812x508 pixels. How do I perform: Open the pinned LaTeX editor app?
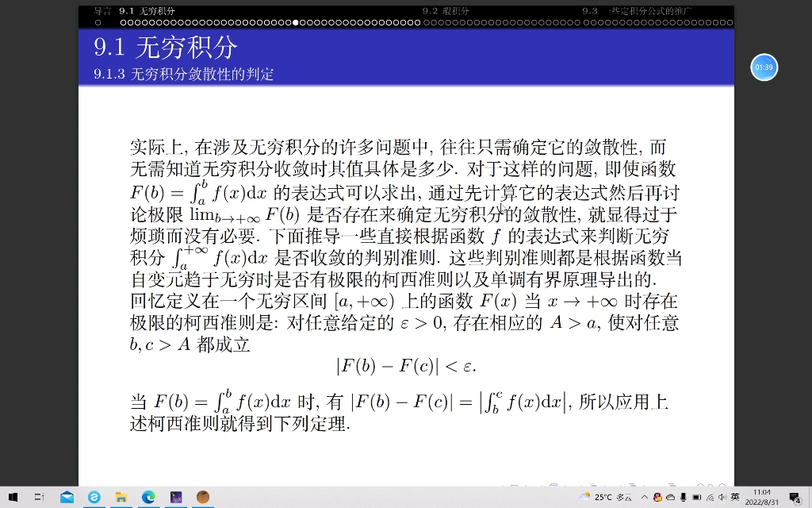(174, 496)
